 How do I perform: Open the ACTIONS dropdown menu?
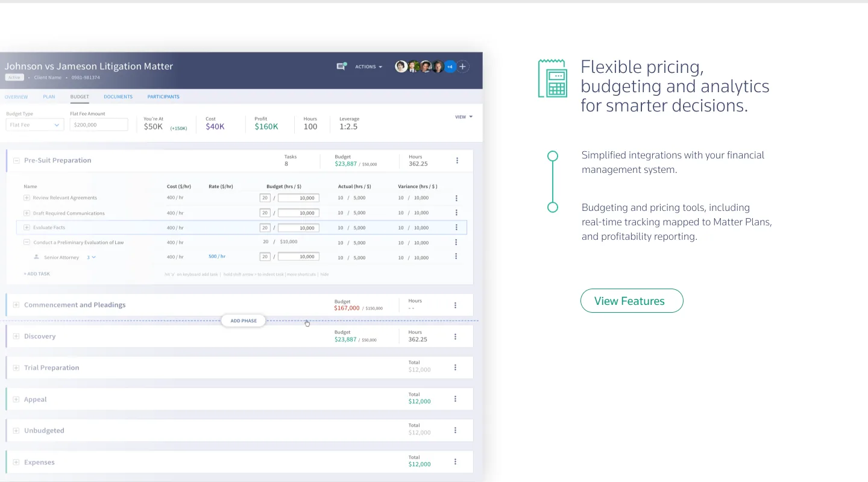(x=368, y=67)
